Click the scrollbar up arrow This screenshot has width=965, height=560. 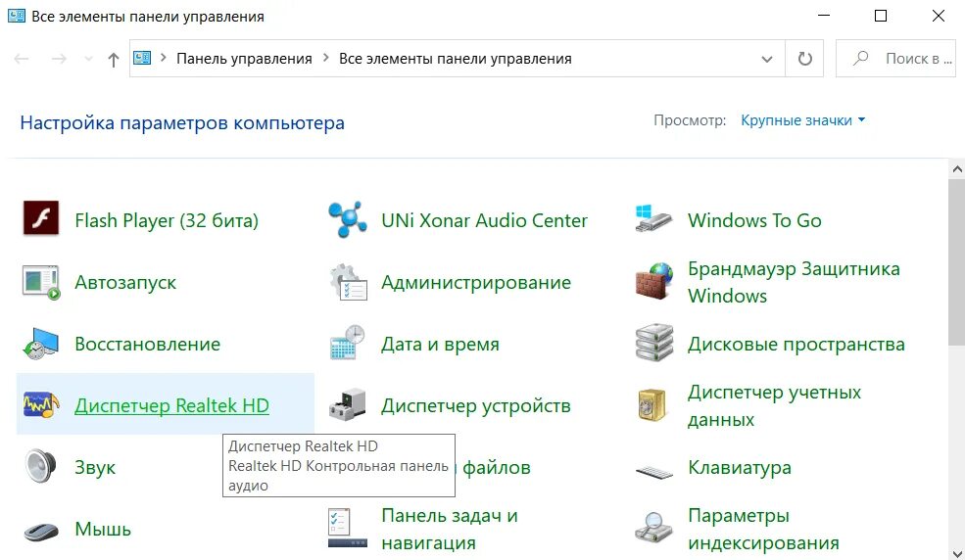[x=957, y=167]
